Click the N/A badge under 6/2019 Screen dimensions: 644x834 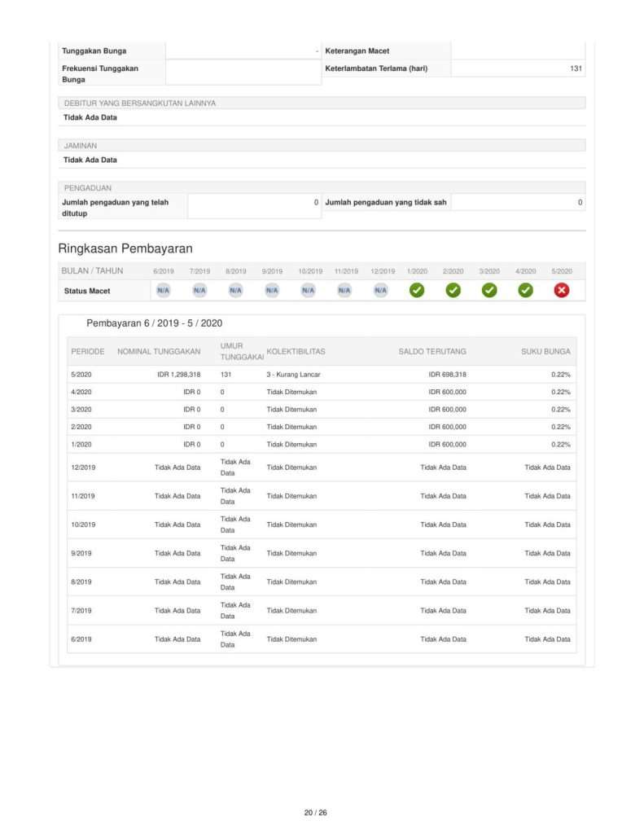[x=163, y=290]
